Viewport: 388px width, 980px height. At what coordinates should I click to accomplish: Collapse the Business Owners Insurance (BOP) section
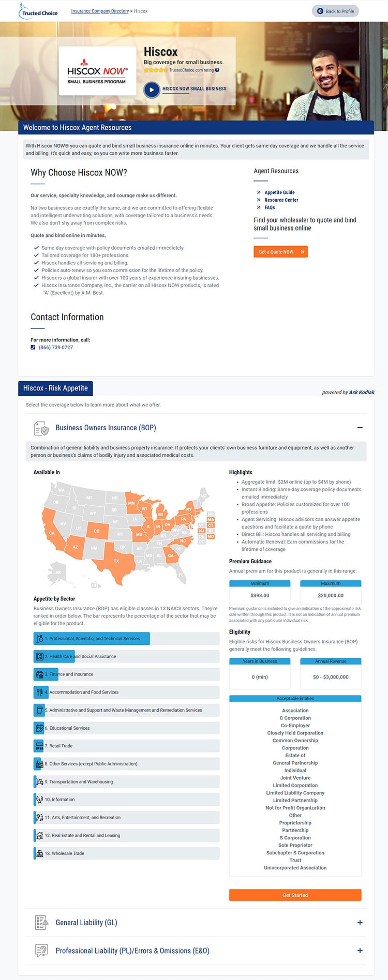(360, 428)
